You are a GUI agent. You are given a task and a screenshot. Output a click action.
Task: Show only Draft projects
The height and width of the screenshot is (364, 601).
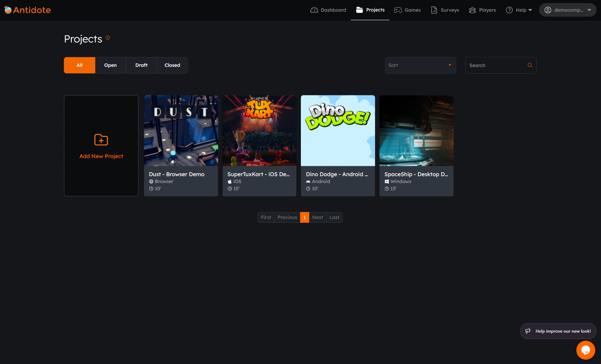coord(141,65)
